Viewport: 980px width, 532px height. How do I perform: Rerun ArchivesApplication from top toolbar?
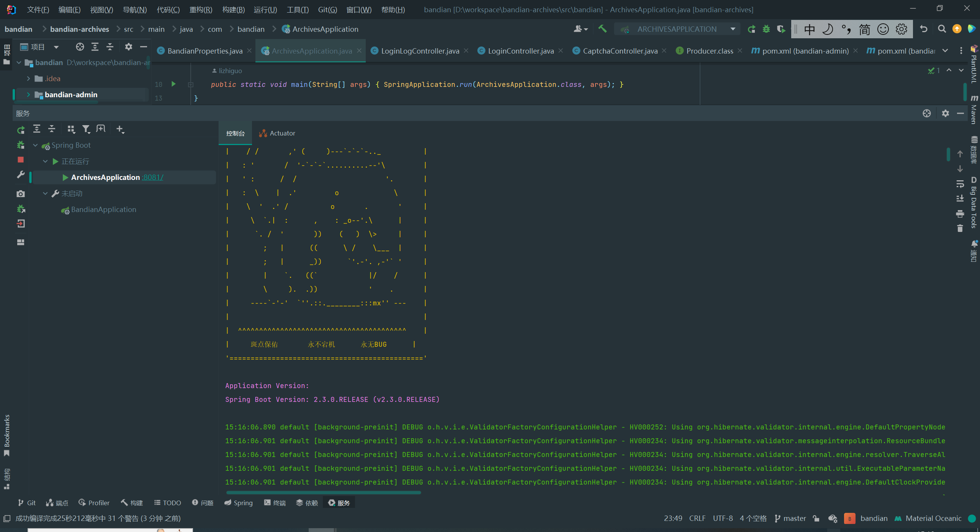coord(751,29)
